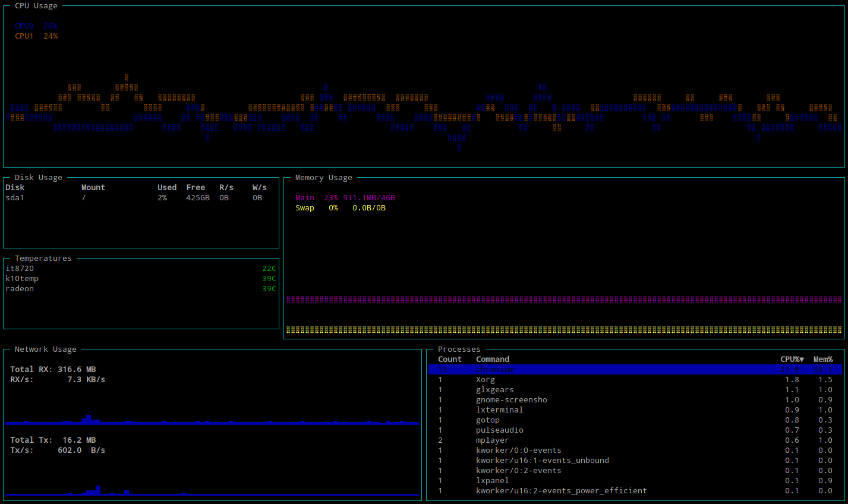Click the CPU1 24% legend label
Screen dimensions: 848x504
click(36, 36)
